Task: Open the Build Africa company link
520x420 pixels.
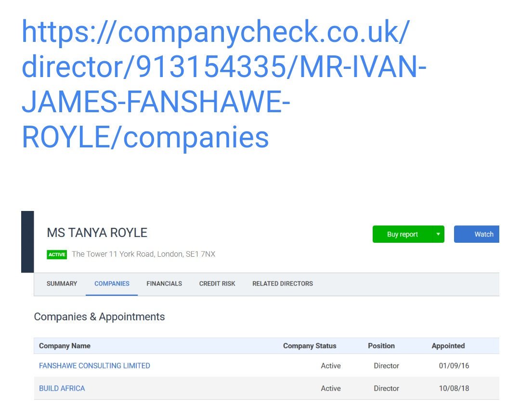Action: [x=62, y=388]
